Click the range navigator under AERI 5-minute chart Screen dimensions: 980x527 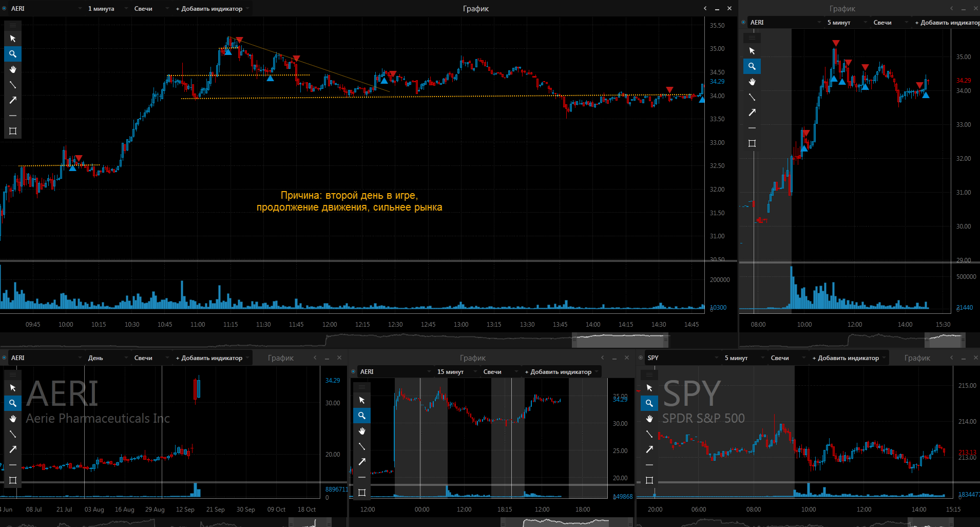coord(945,340)
